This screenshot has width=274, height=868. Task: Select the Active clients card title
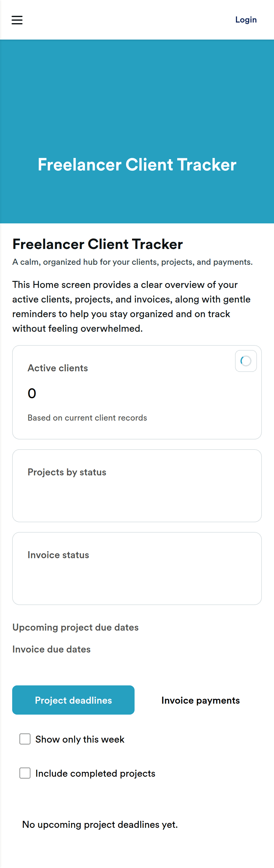[58, 368]
